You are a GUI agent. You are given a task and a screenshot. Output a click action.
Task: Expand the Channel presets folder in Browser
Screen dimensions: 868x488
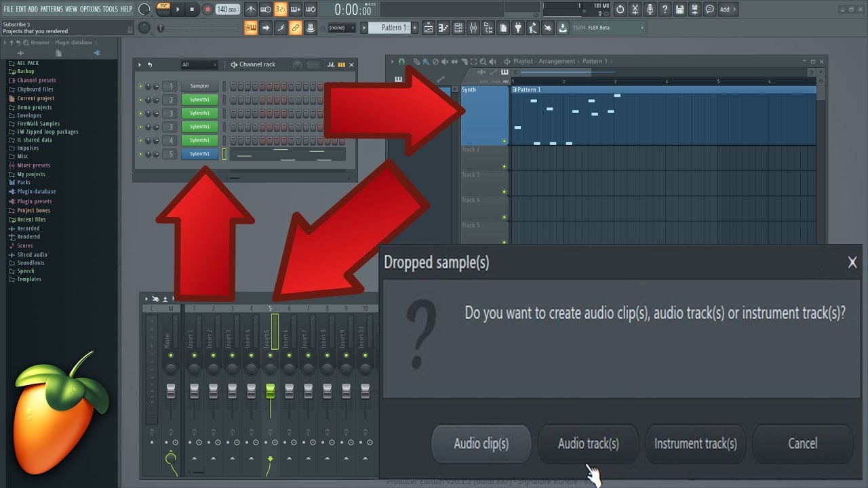point(37,80)
